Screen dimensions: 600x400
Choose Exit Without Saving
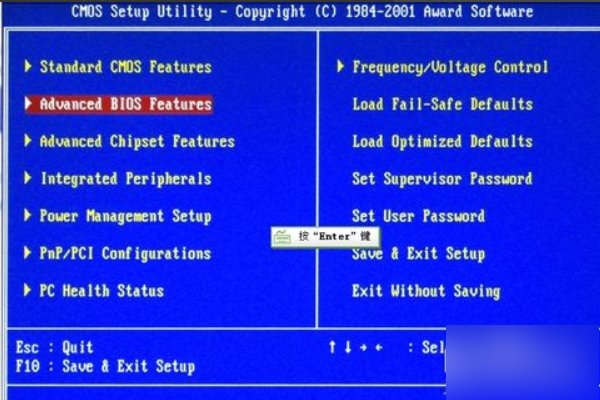[x=426, y=291]
